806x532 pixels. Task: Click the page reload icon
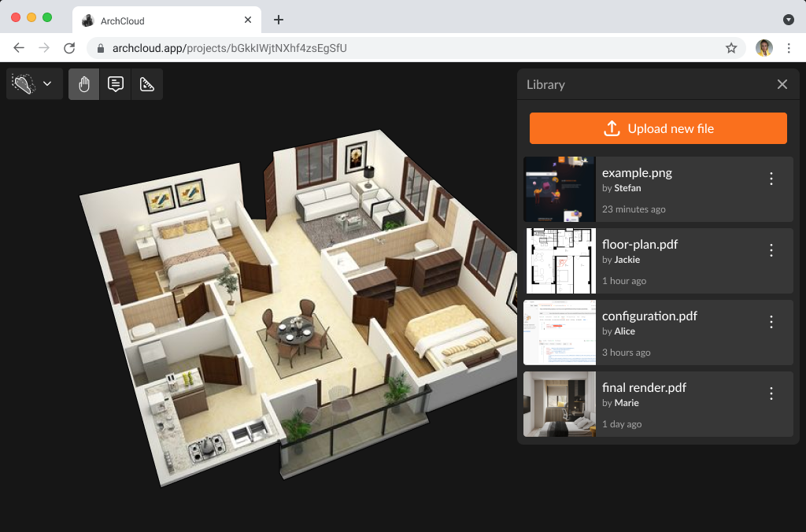(69, 47)
